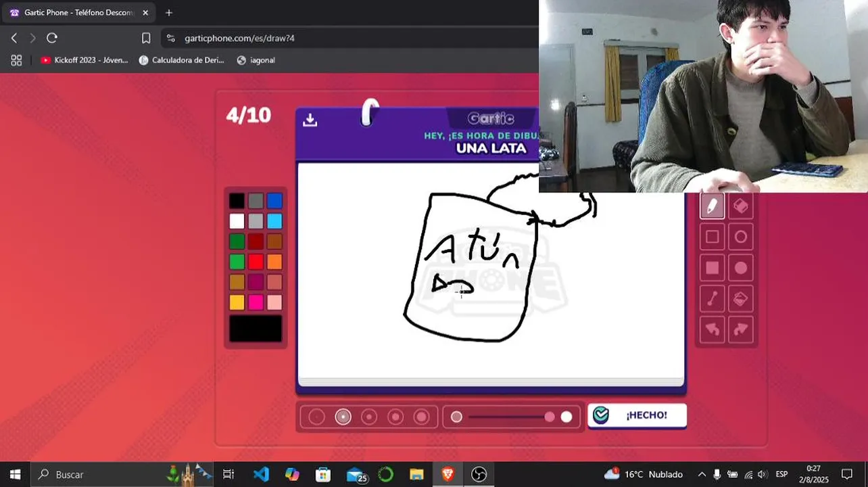Select the filled ellipse shape tool
This screenshot has width=868, height=487.
[741, 268]
